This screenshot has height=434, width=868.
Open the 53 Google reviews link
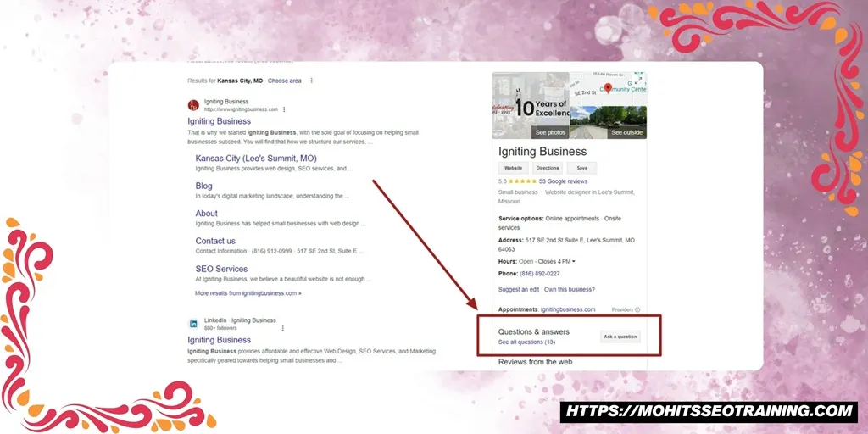pos(563,181)
